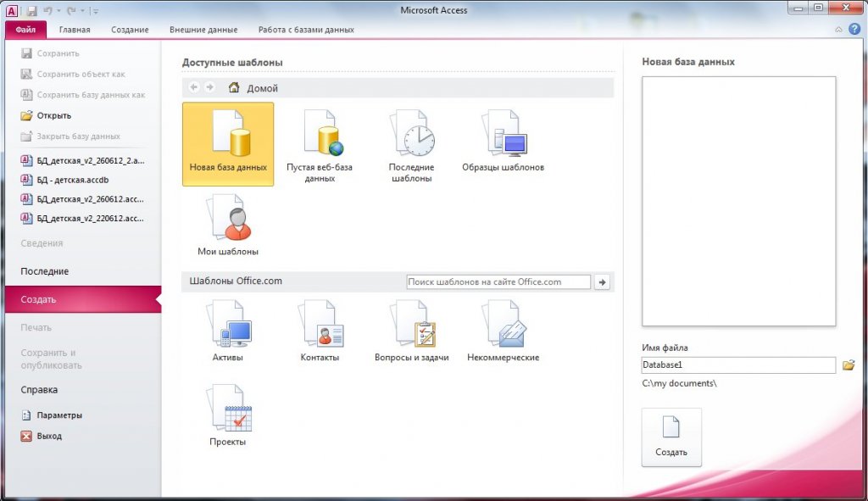Click the Office.com template search field

[498, 281]
